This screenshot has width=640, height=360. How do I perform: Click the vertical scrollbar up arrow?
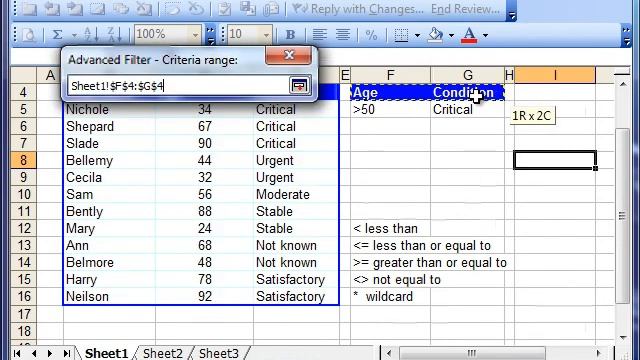[622, 84]
